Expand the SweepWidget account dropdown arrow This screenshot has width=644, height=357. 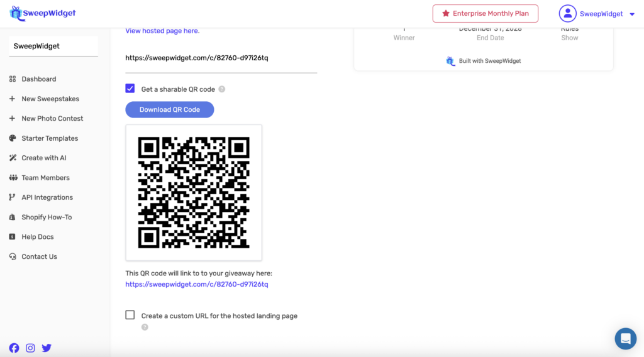click(632, 14)
